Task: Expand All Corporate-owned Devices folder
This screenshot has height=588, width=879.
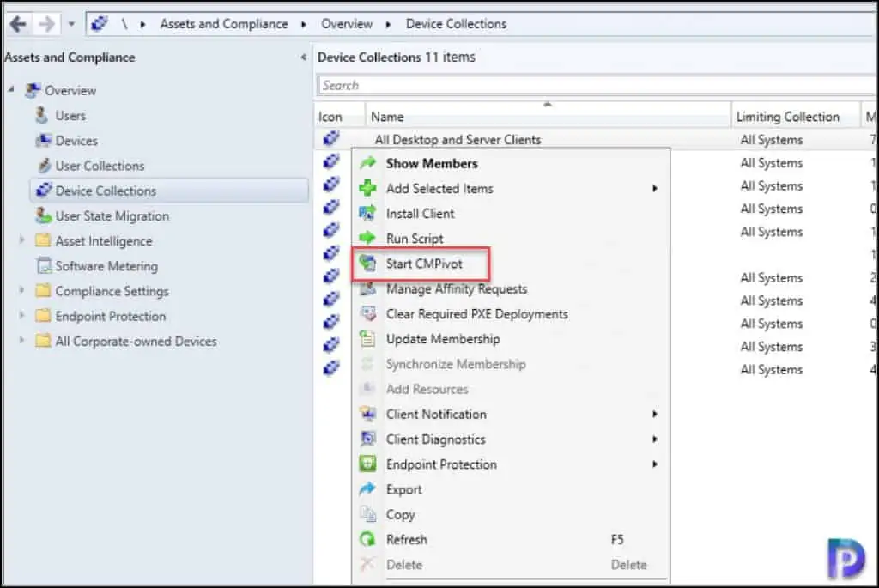Action: 21,341
